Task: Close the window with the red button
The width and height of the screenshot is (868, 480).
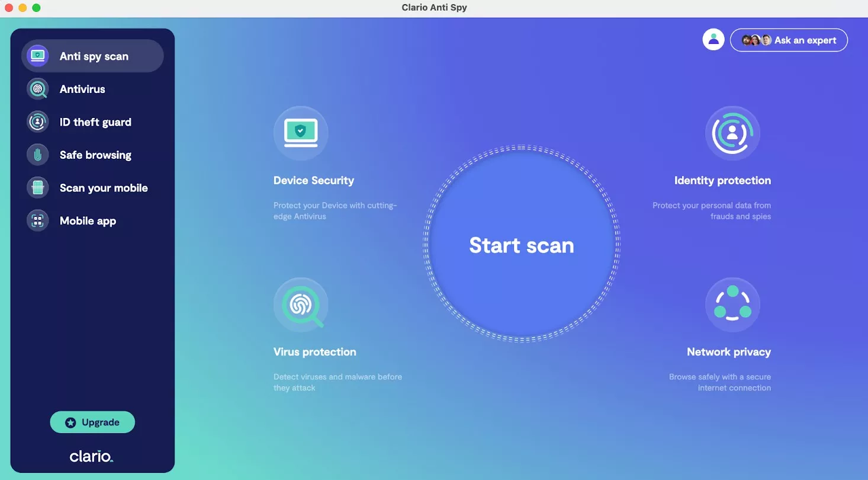Action: pos(9,8)
